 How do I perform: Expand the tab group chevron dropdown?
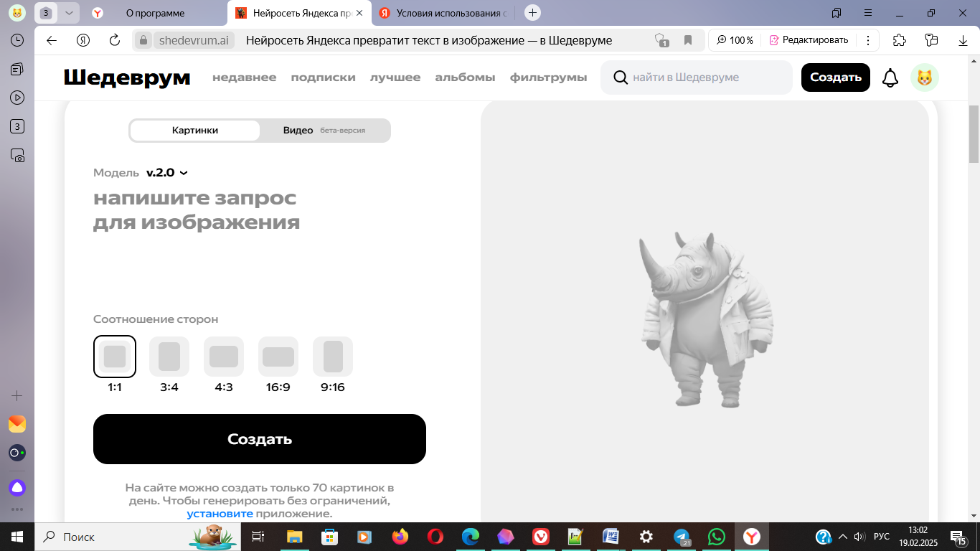[68, 13]
